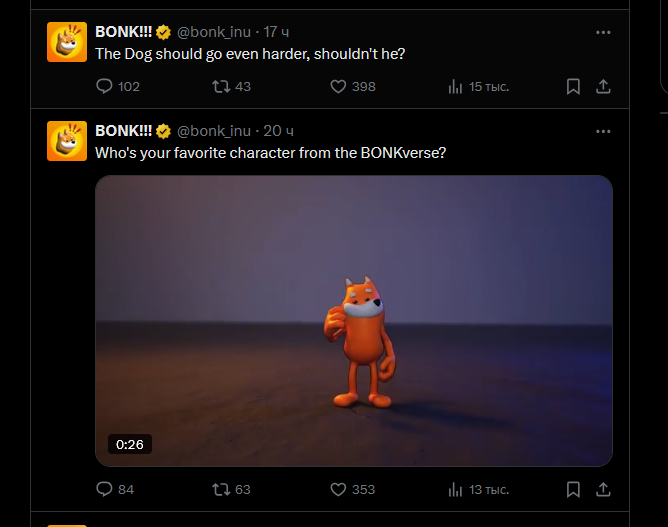Like the 'Dog should go even harder' post
This screenshot has width=668, height=527.
coord(338,87)
